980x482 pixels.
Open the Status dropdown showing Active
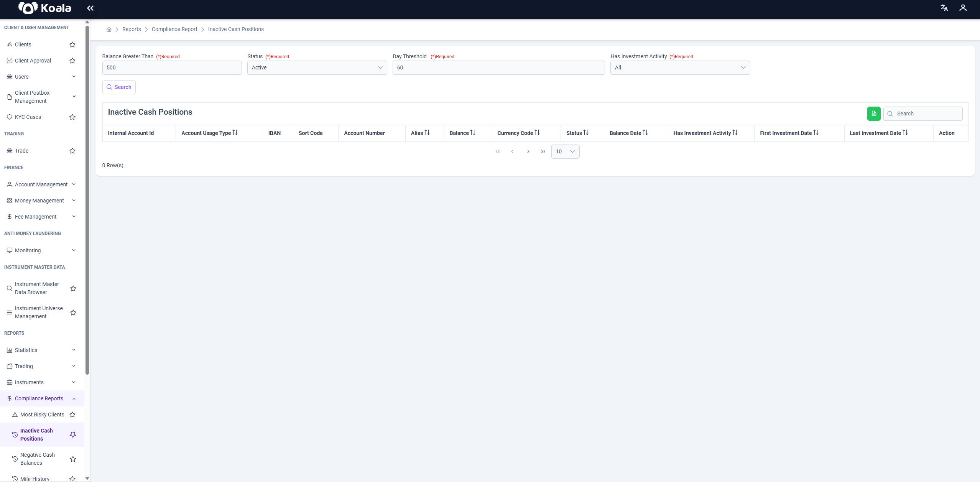317,67
